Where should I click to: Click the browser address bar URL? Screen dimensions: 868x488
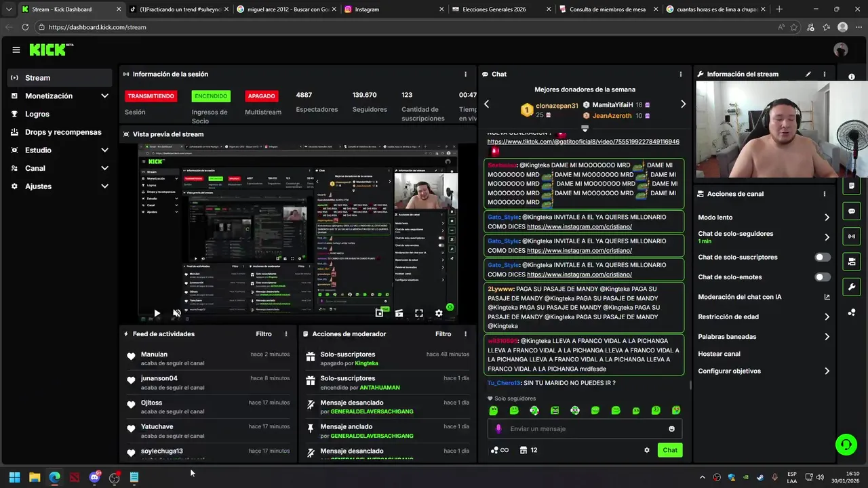pyautogui.click(x=97, y=27)
